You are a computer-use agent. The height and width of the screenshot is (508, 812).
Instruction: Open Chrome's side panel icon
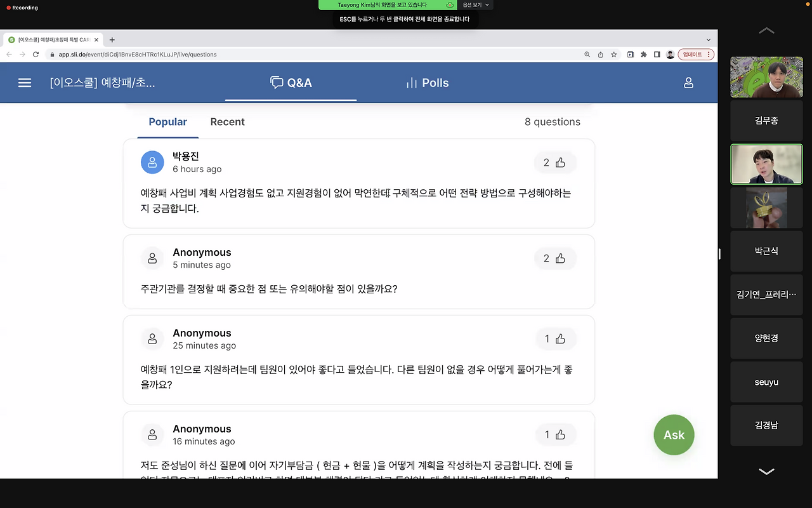click(657, 55)
